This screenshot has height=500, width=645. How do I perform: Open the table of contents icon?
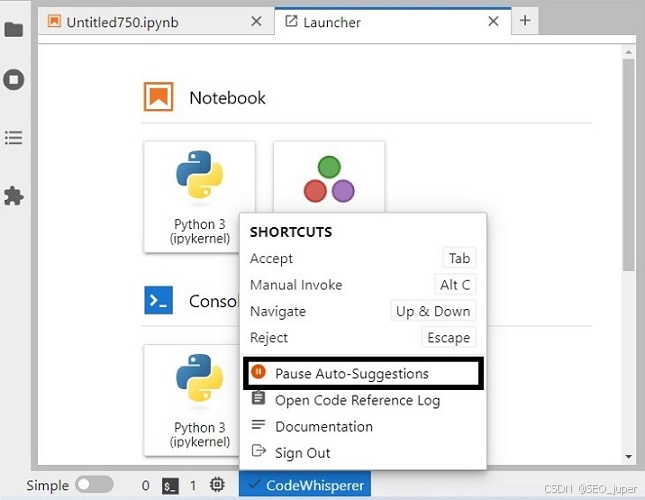(x=14, y=138)
